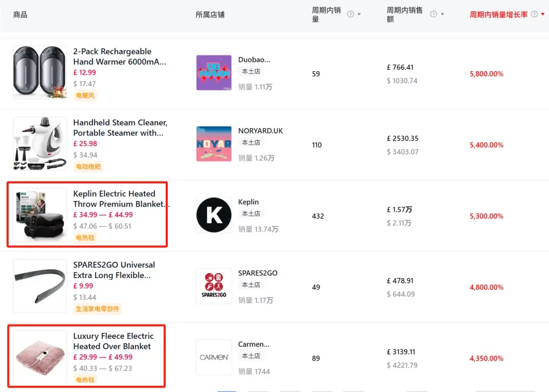549x392 pixels.
Task: Open the help tooltip beside 周期内销量 column
Action: point(351,14)
